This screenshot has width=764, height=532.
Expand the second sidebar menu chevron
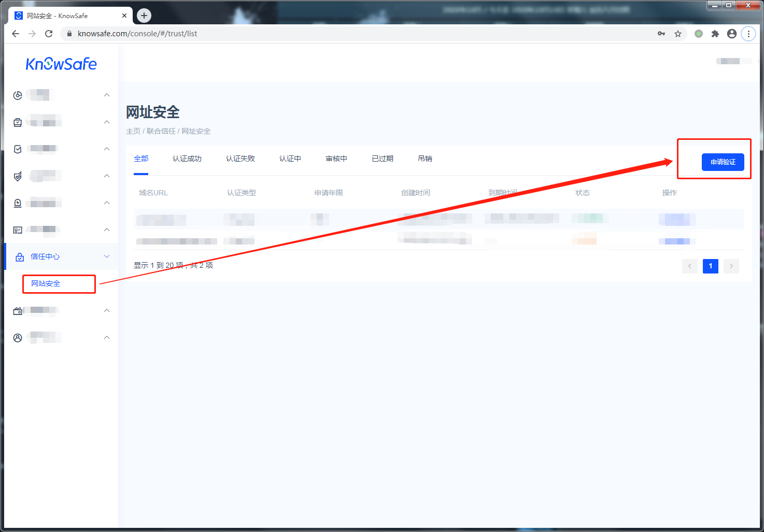tap(107, 122)
